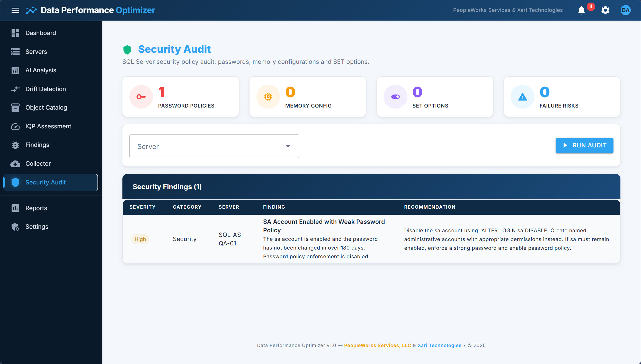This screenshot has height=364, width=641.
Task: Click the Severity column header
Action: [x=142, y=207]
